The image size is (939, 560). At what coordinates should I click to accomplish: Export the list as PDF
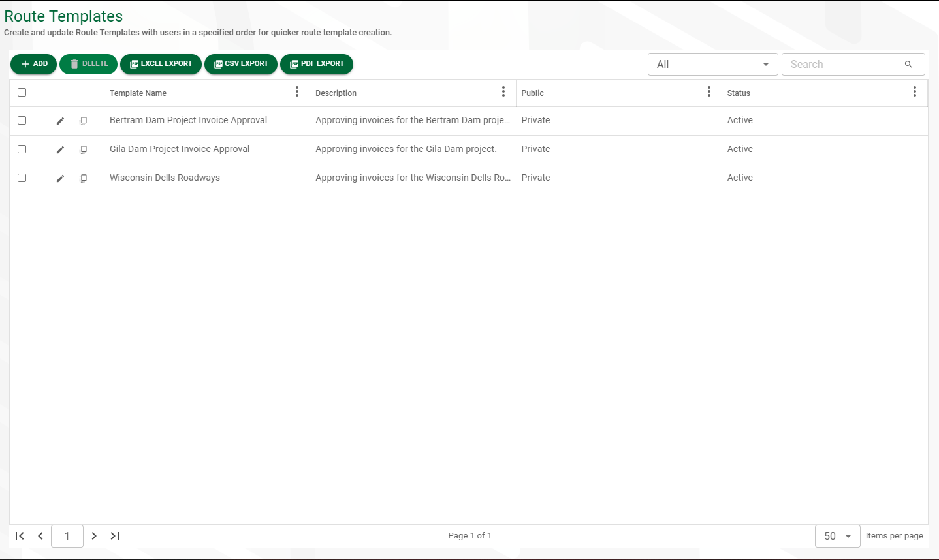[317, 64]
